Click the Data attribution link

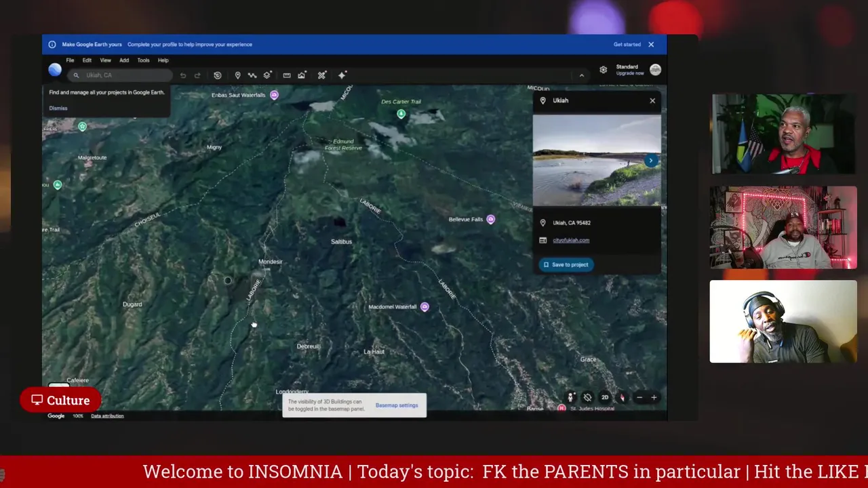click(107, 416)
